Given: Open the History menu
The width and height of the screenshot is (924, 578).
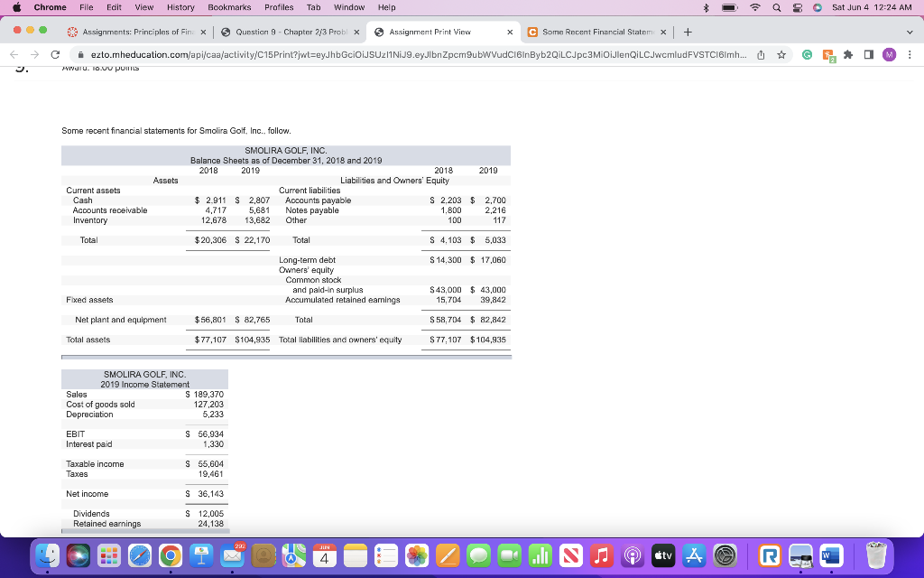Looking at the screenshot, I should [180, 7].
